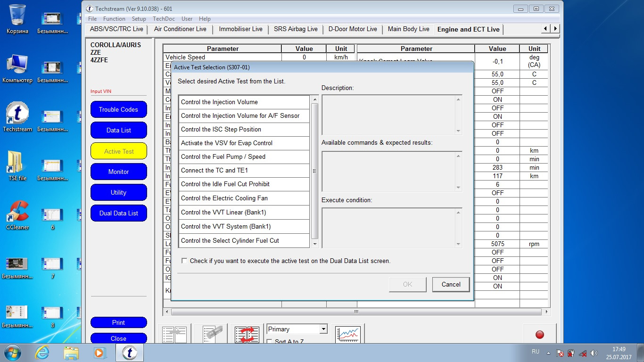The height and width of the screenshot is (362, 644).
Task: Launch Internet Explorer from the taskbar
Action: [43, 352]
